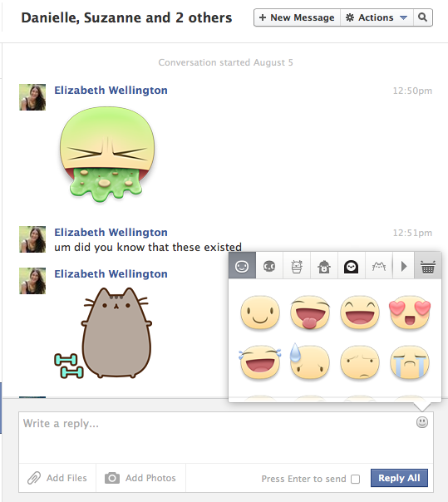The image size is (448, 502).
Task: Send the sobbing crying face sticker
Action: pos(410,362)
